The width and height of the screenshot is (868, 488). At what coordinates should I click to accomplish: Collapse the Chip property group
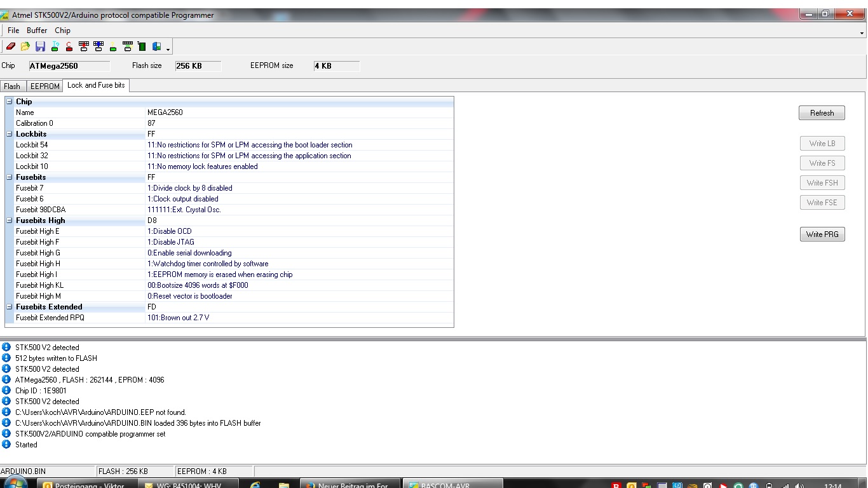10,102
